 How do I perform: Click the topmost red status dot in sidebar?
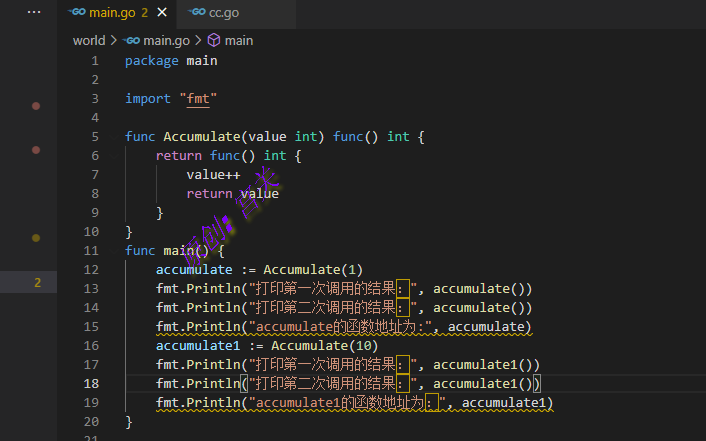(x=36, y=105)
